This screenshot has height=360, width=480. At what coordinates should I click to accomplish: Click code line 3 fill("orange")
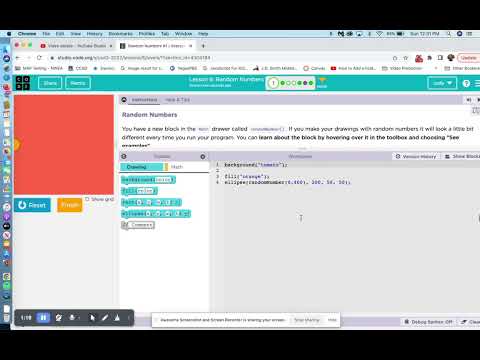tap(247, 176)
